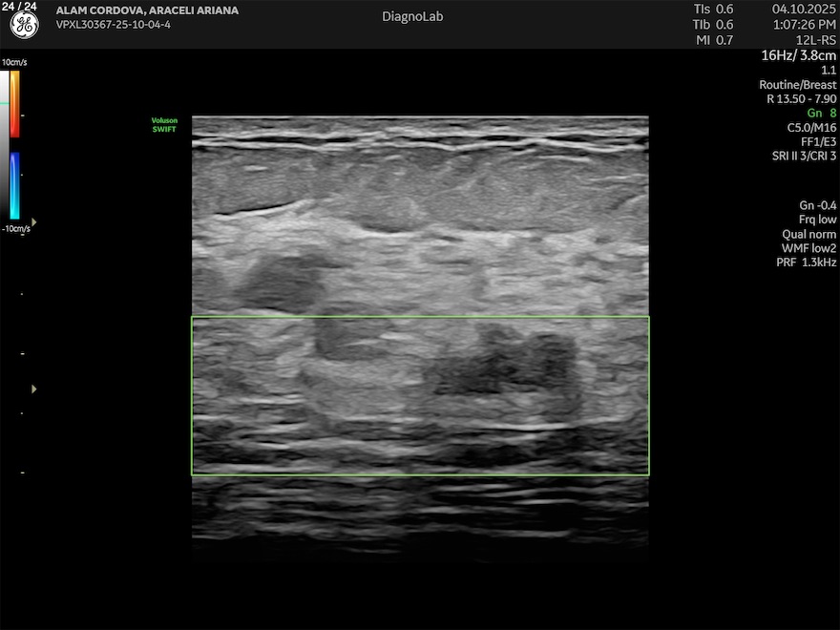Select the Qual norm quality setting

pos(808,234)
